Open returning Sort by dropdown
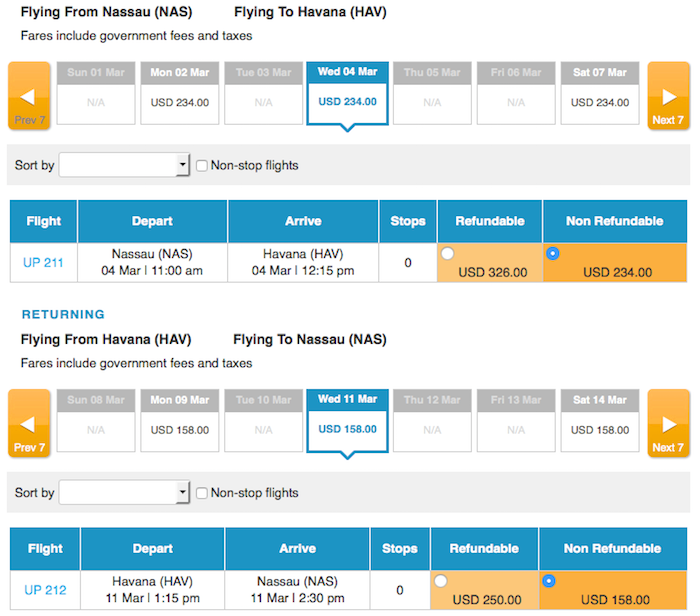700x616 pixels. pyautogui.click(x=124, y=492)
